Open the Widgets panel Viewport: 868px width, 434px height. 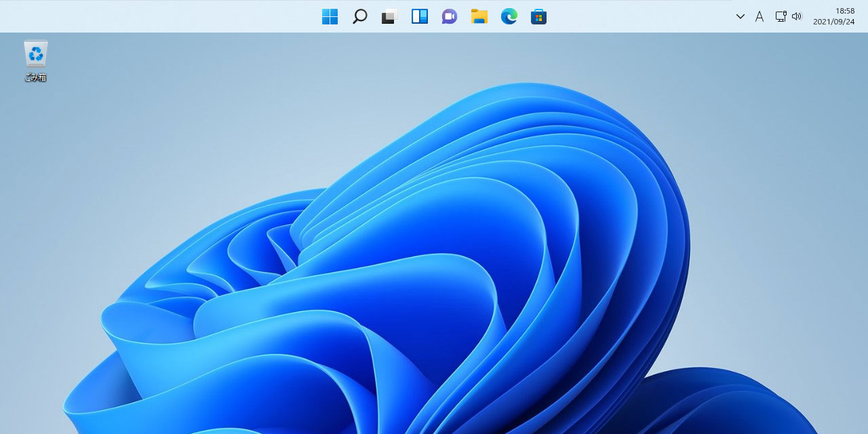pos(420,16)
